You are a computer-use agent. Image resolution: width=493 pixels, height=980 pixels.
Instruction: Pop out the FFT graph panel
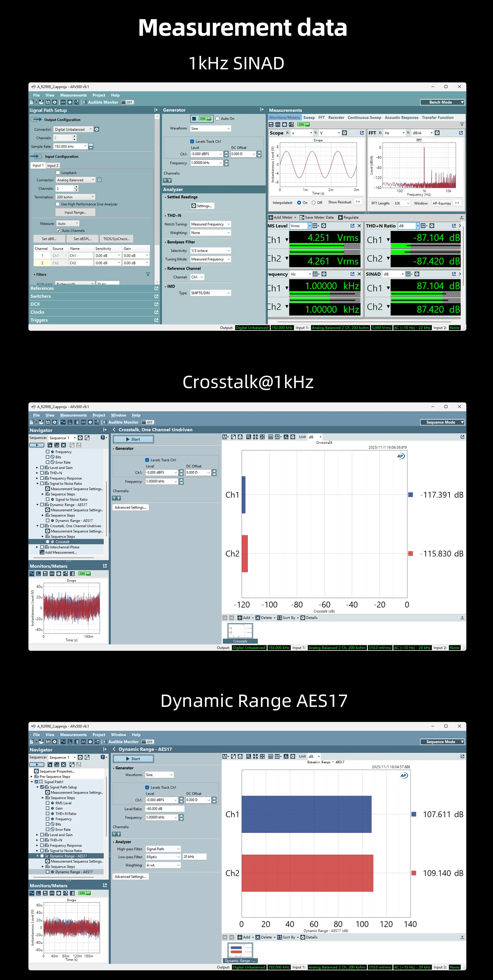click(461, 133)
